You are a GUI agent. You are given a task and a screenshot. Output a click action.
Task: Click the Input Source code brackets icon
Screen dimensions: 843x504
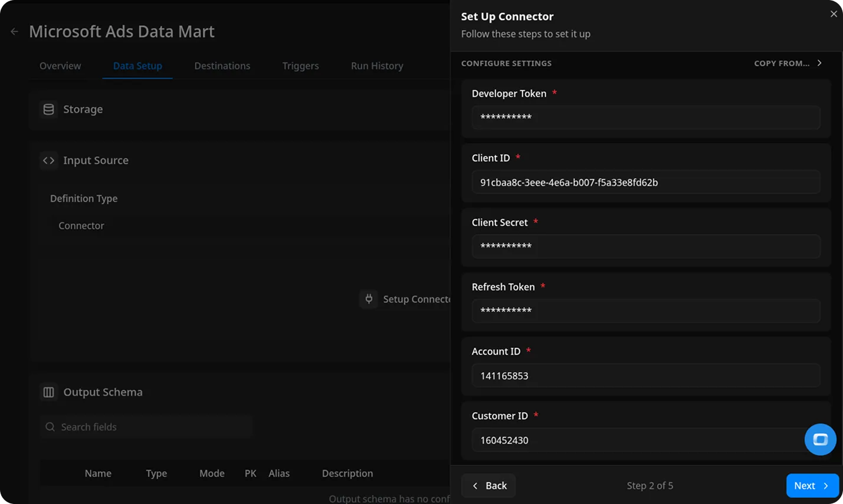click(48, 160)
